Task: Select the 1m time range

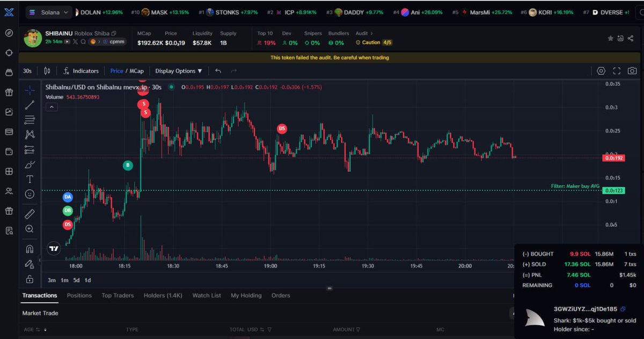Action: (64, 280)
